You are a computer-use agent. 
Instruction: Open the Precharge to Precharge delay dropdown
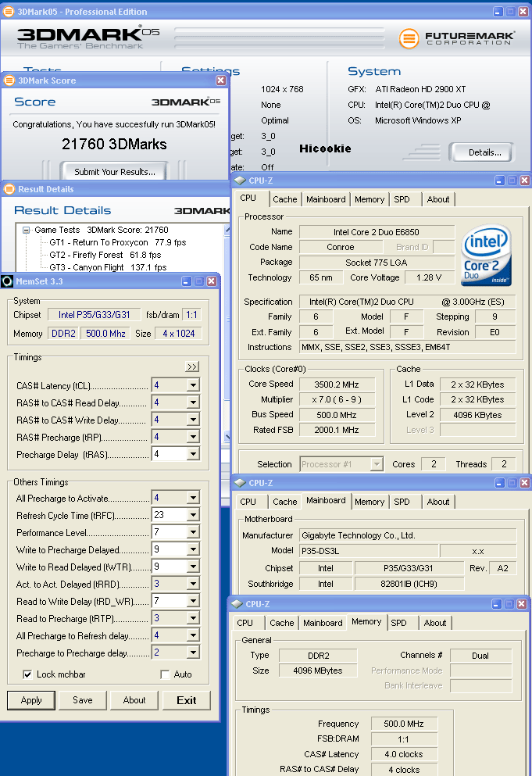tap(194, 653)
